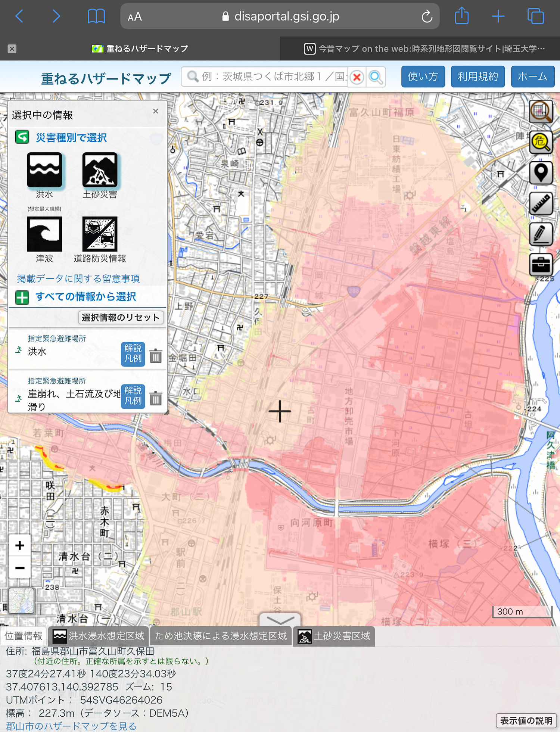Viewport: 560px width, 732px height.
Task: Click the address text 福島県郡山市富久山町久保田
Action: [93, 651]
